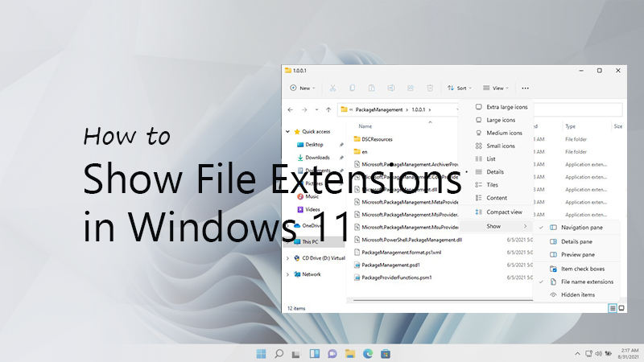Screen dimensions: 644x362
Task: Switch to large thumbnails view in status bar
Action: point(621,308)
